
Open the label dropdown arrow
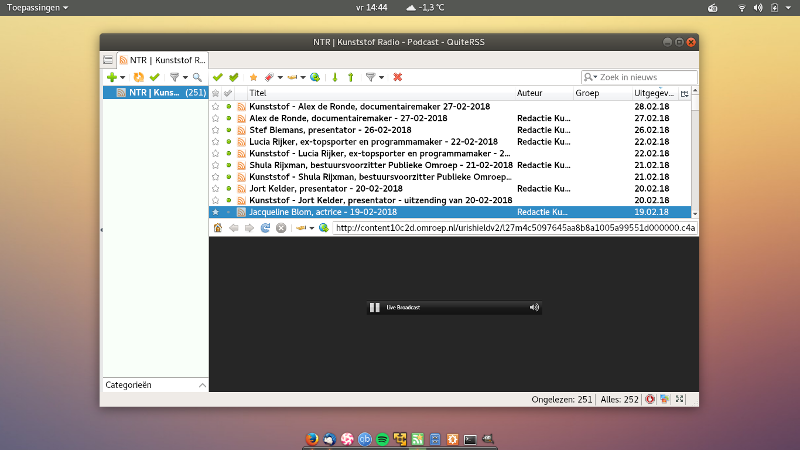tap(280, 78)
